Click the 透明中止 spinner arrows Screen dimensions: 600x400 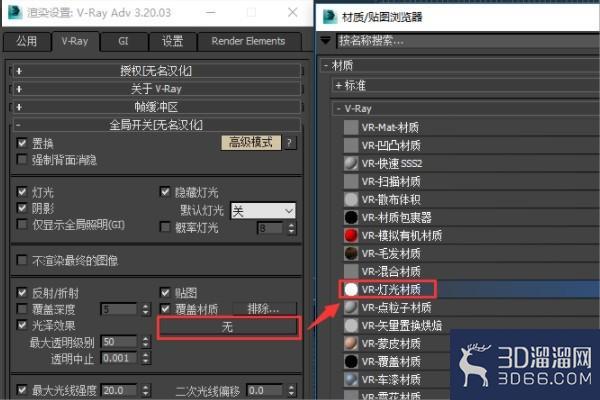[145, 358]
